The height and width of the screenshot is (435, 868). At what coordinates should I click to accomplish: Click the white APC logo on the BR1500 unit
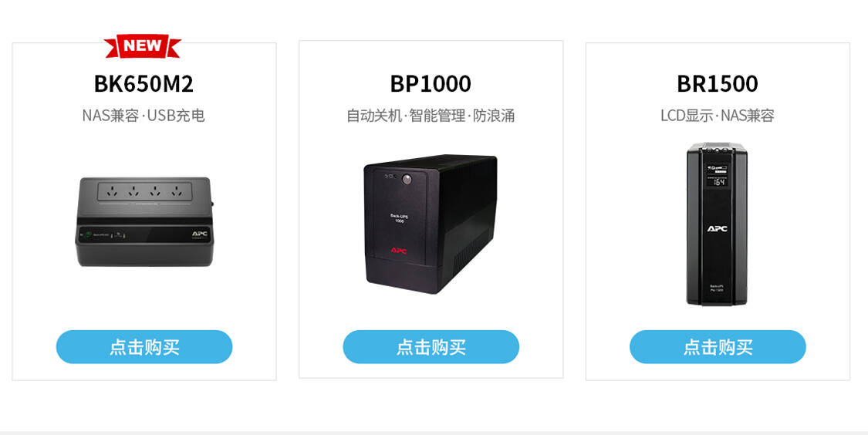(x=717, y=228)
